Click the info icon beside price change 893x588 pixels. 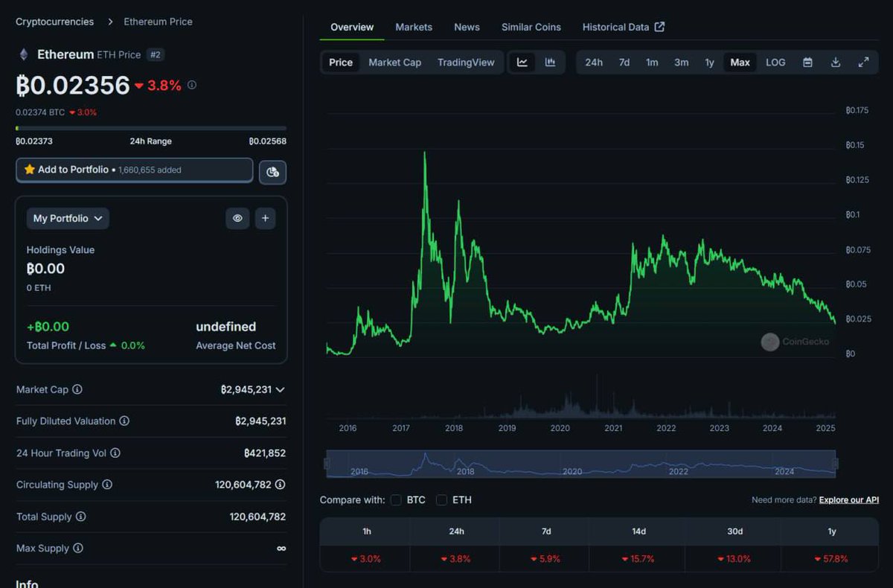pyautogui.click(x=192, y=85)
